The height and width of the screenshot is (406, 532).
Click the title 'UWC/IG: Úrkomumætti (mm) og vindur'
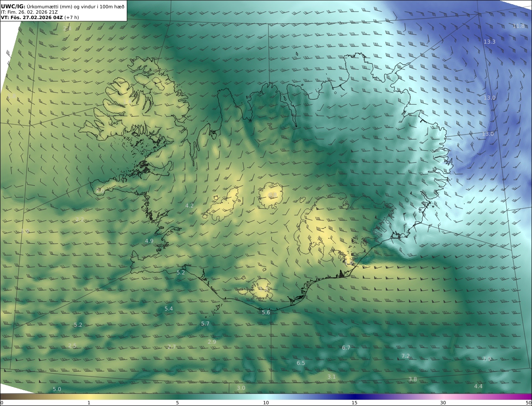(62, 6)
